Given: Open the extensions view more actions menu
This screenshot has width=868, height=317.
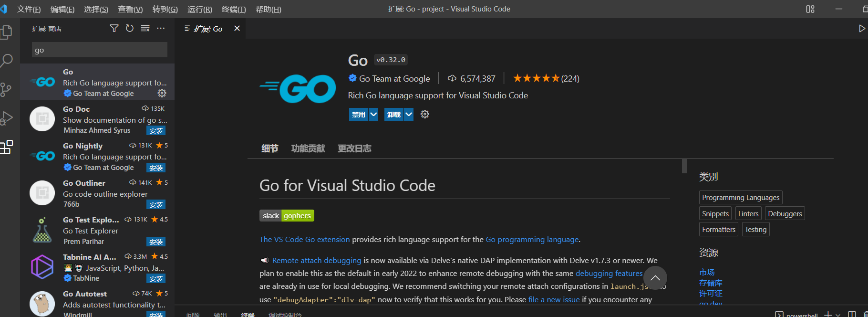Looking at the screenshot, I should click(161, 29).
